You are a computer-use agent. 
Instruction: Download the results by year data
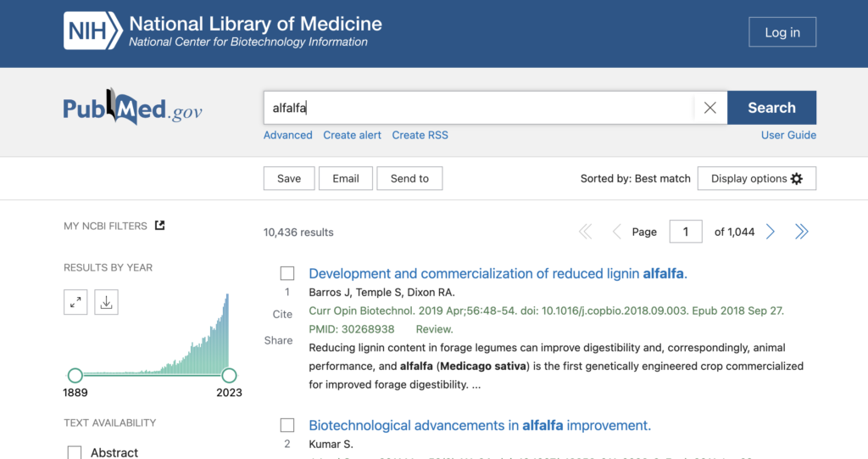pyautogui.click(x=106, y=302)
